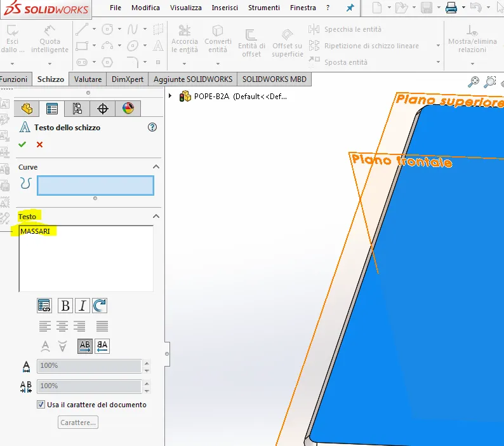Select the Rectangle sketch tool

[82, 46]
